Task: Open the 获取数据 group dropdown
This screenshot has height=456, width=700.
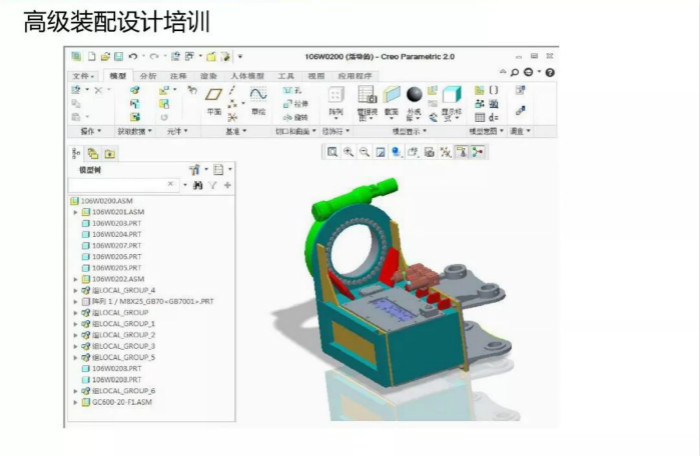Action: point(135,131)
